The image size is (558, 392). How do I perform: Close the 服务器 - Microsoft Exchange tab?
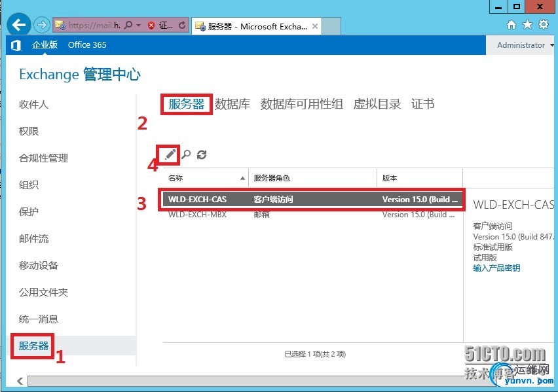[315, 26]
